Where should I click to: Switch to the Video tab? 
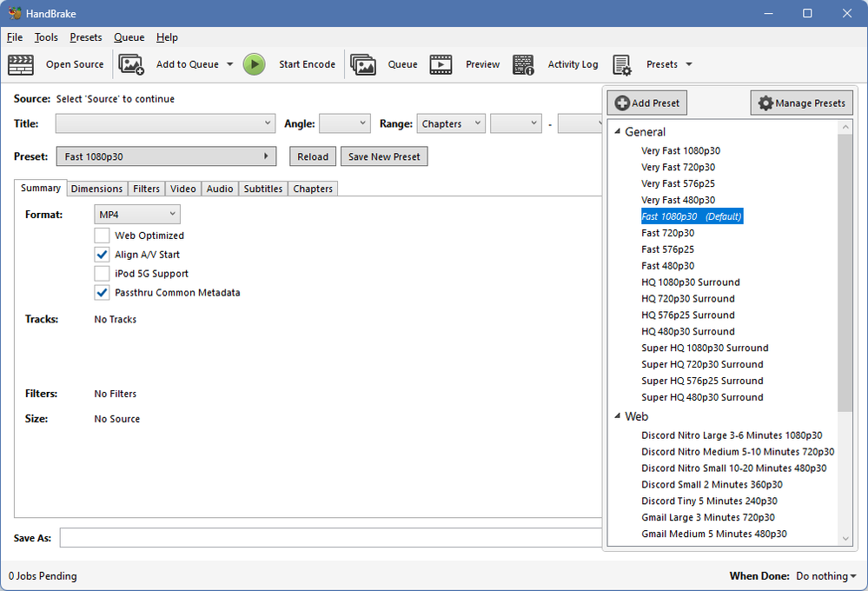click(183, 189)
